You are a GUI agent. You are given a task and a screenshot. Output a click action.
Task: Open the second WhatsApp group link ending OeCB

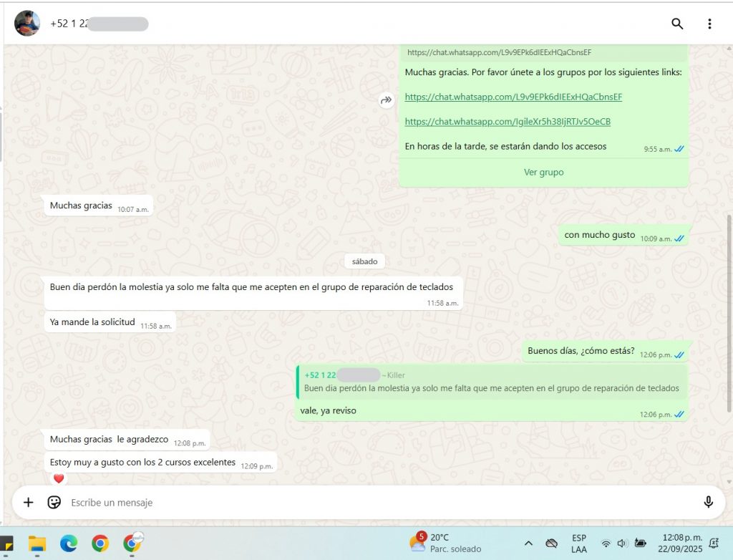(x=508, y=122)
